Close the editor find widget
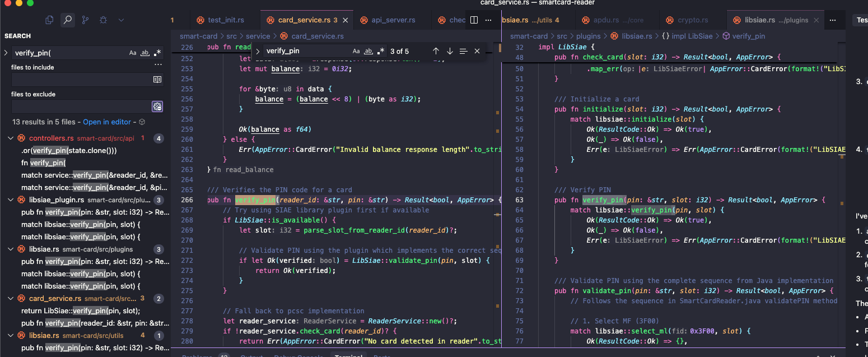The width and height of the screenshot is (868, 357). point(477,51)
